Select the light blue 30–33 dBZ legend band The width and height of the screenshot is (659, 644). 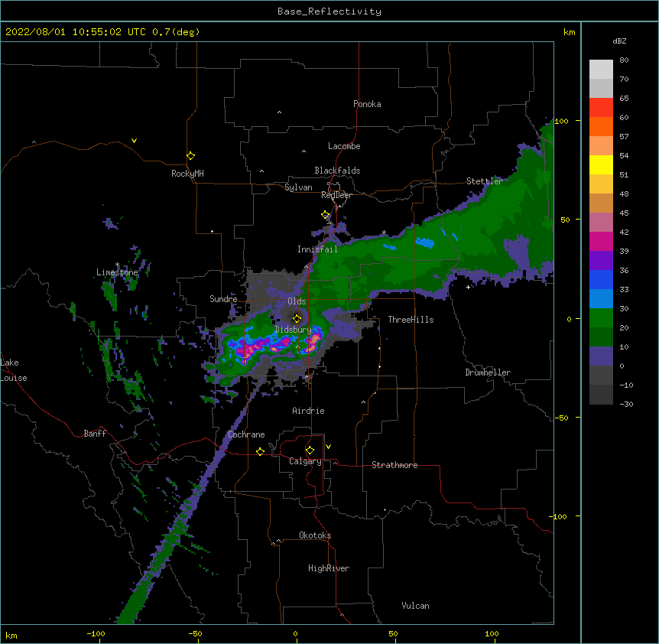click(601, 299)
